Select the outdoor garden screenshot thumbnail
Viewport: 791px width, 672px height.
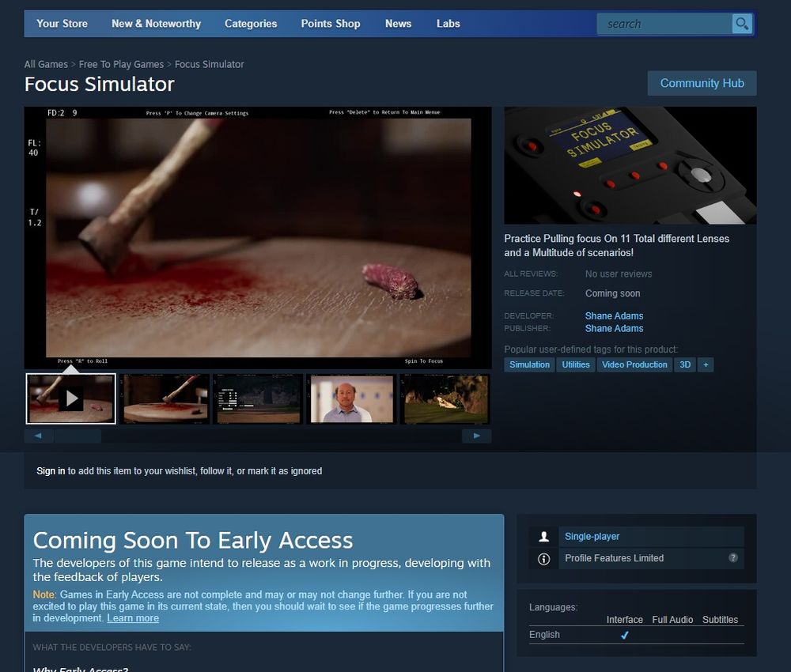(445, 398)
